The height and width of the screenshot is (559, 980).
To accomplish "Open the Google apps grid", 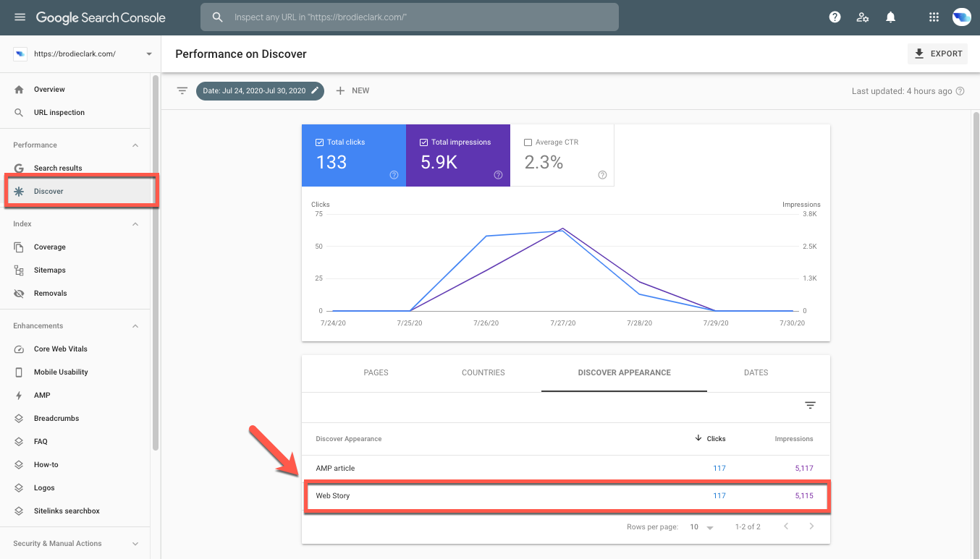I will tap(934, 16).
